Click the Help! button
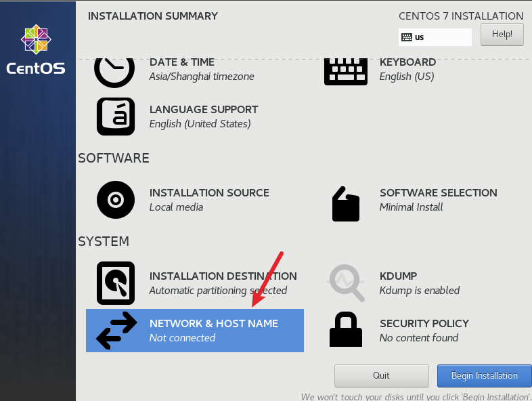 (502, 35)
